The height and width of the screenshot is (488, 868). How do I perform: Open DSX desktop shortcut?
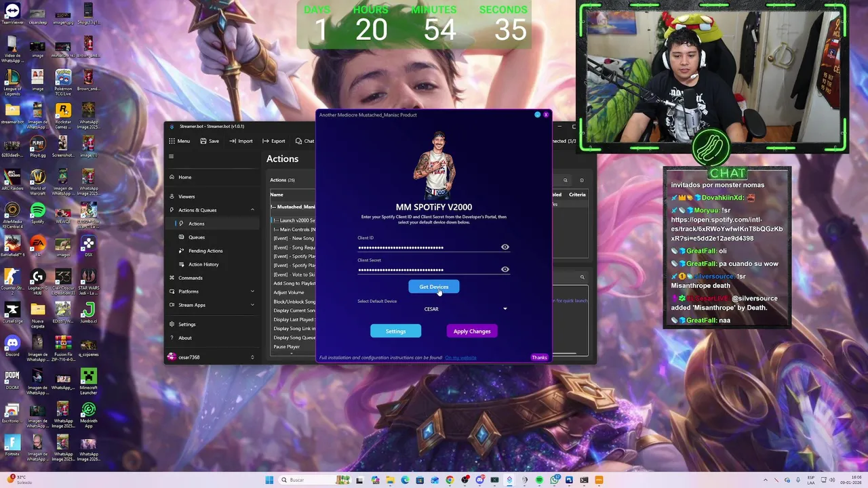[x=88, y=245]
